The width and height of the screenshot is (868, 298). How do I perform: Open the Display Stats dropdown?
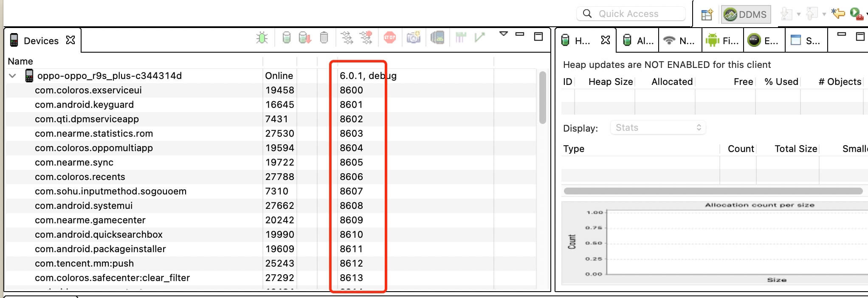pos(658,128)
